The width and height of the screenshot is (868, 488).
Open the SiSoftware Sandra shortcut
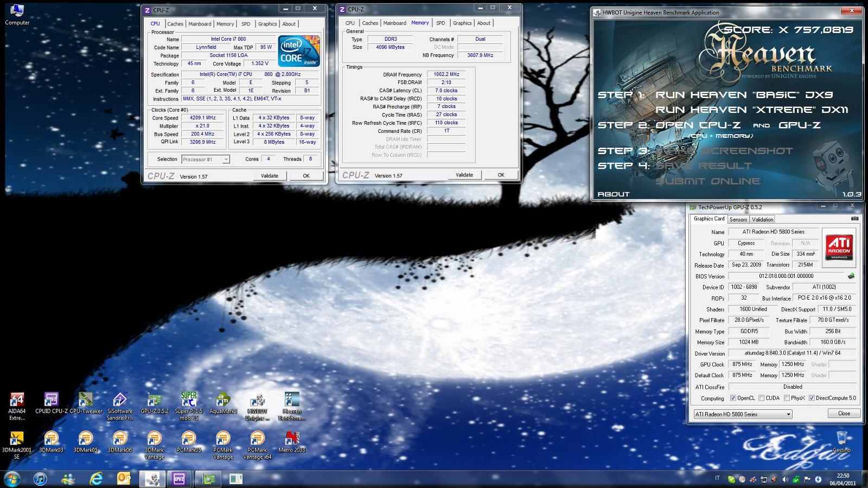click(x=120, y=406)
